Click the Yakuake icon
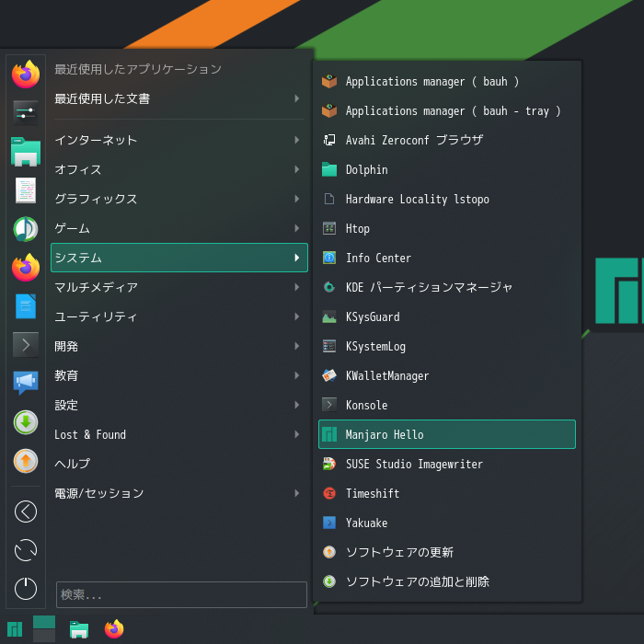Image resolution: width=644 pixels, height=644 pixels. click(329, 523)
